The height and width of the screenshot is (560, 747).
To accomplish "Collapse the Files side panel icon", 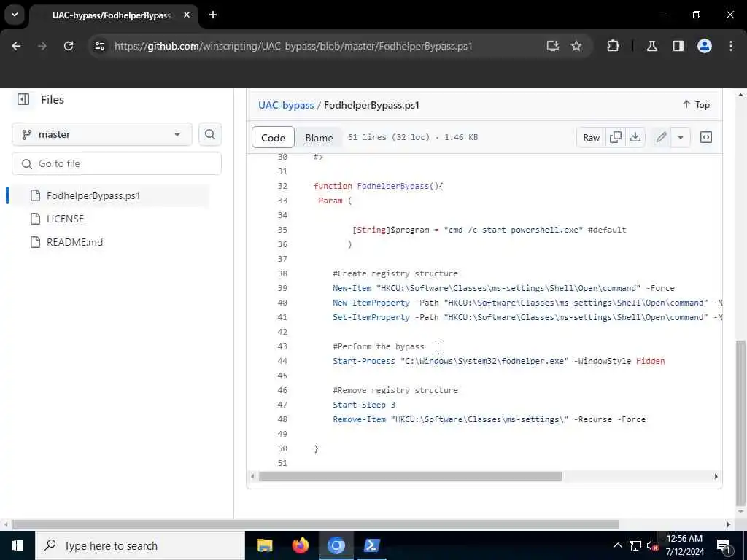I will click(23, 99).
